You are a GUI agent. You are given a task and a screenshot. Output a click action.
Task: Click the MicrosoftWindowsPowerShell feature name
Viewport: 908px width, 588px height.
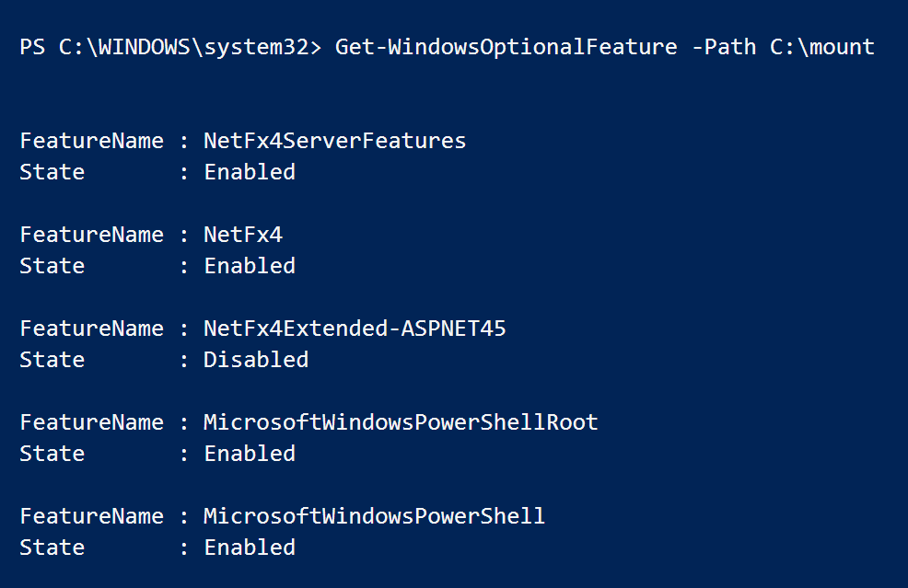[374, 516]
